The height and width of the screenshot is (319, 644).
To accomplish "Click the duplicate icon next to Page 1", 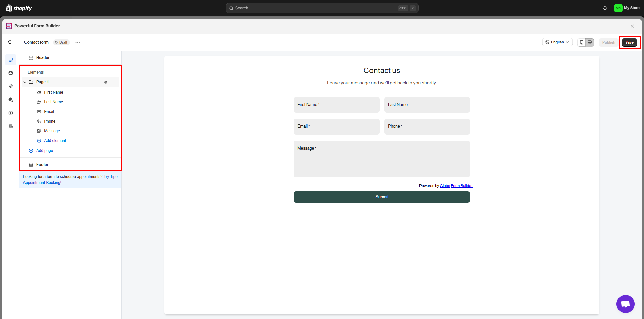I will [105, 82].
